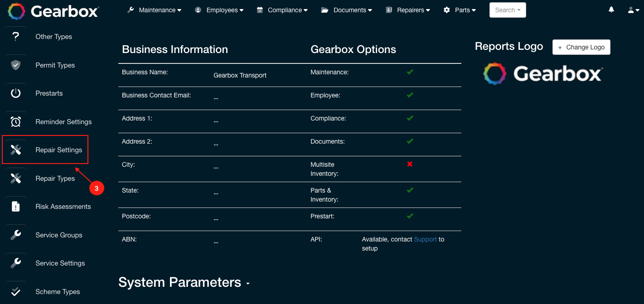The height and width of the screenshot is (304, 644).
Task: Click the Service Groups wrench icon
Action: coord(16,235)
